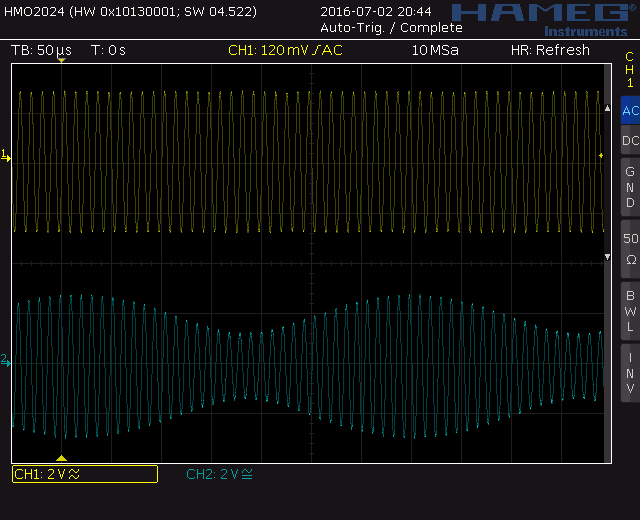Click the HMO2024 firmware version text
640x520 pixels.
coord(131,11)
